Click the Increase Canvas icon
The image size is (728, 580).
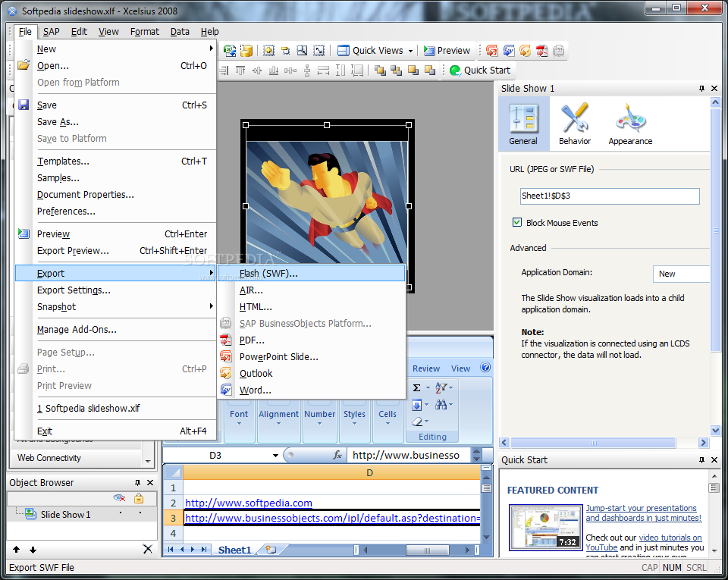pyautogui.click(x=268, y=51)
